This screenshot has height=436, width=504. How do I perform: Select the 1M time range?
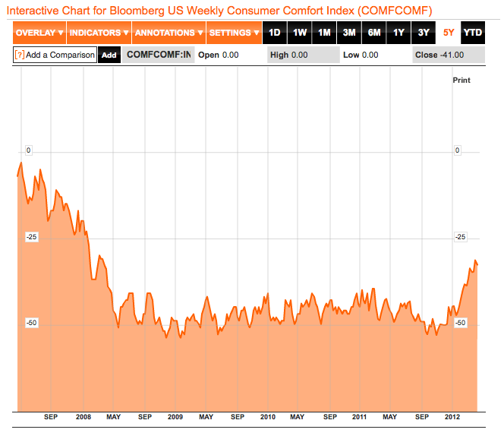tap(324, 33)
